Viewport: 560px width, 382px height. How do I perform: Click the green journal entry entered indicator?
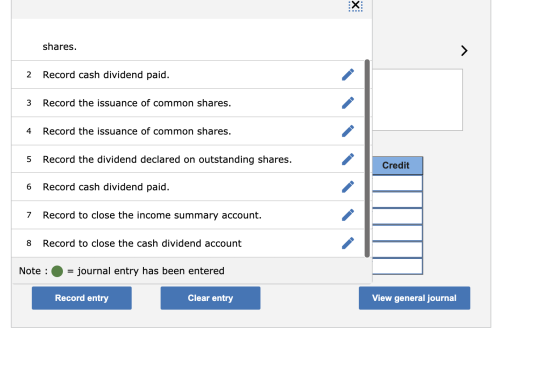(x=57, y=271)
